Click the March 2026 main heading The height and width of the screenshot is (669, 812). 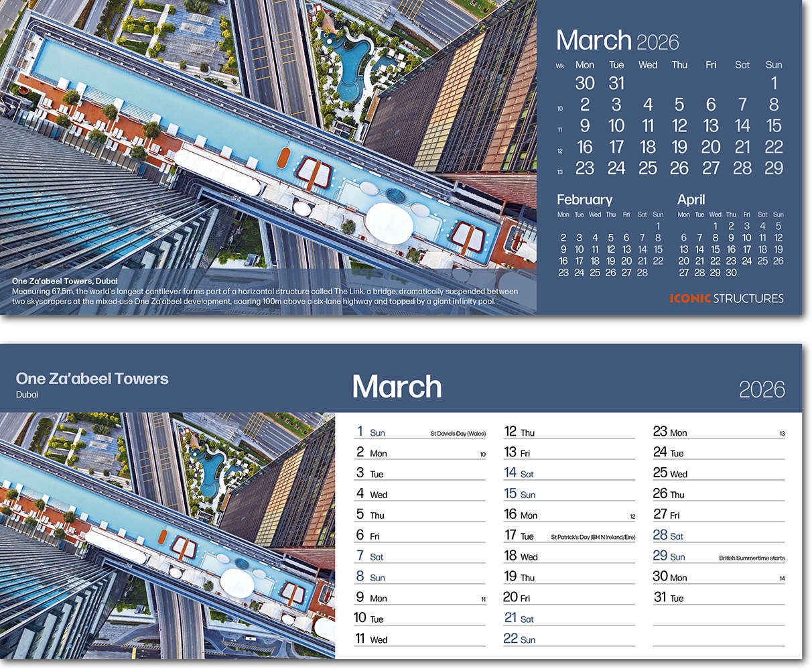click(x=616, y=40)
